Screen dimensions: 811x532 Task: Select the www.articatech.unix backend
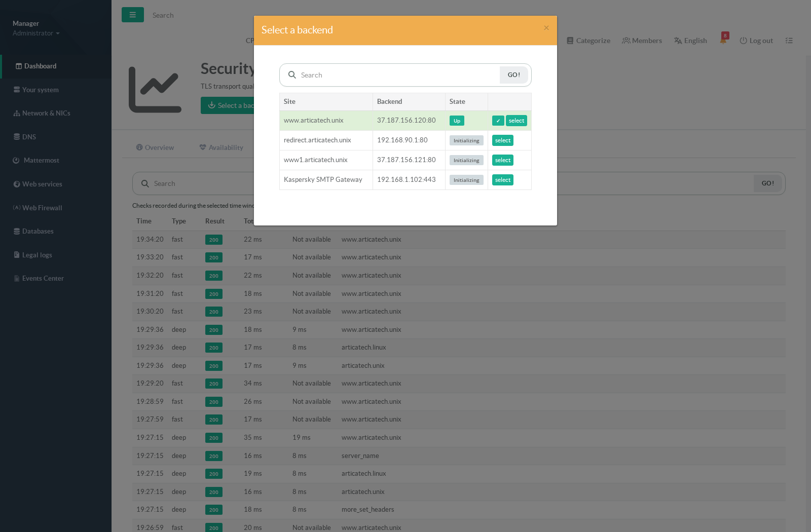[x=516, y=121]
